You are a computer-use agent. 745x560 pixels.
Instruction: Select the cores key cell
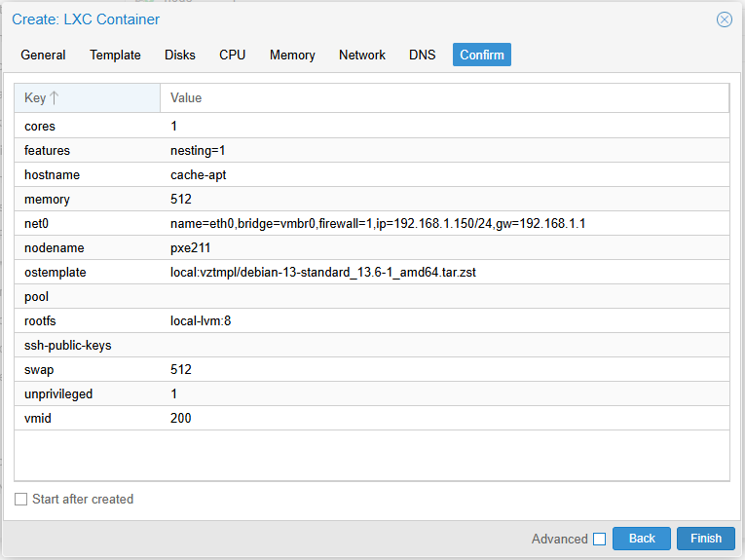click(x=88, y=126)
